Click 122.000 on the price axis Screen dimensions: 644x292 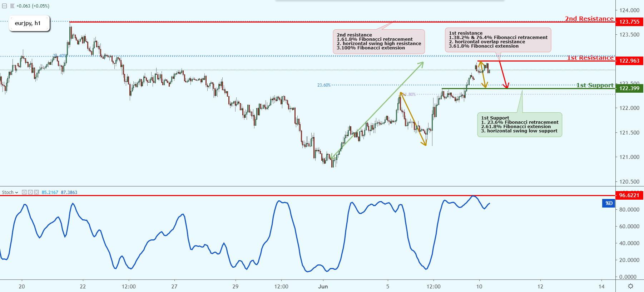click(629, 108)
